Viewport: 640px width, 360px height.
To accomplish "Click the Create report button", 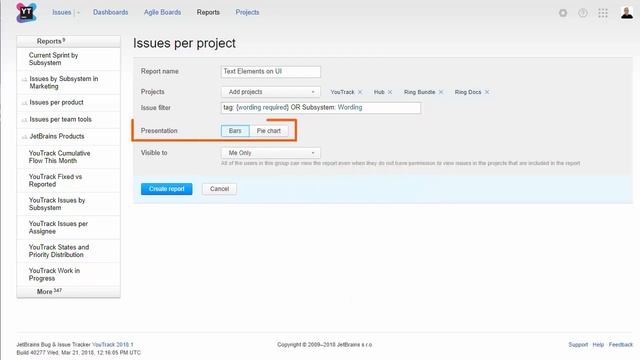I will point(167,189).
